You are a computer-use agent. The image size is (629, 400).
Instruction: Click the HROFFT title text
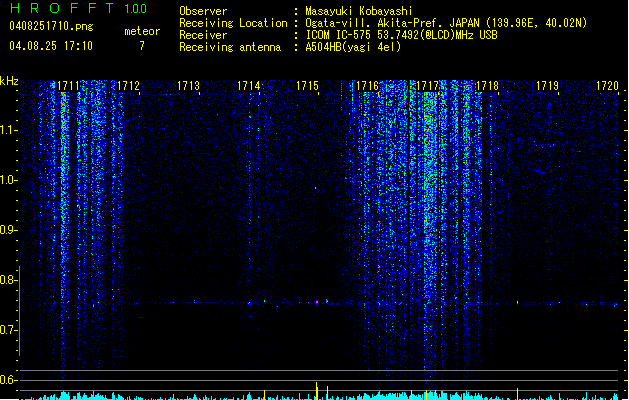click(x=62, y=8)
